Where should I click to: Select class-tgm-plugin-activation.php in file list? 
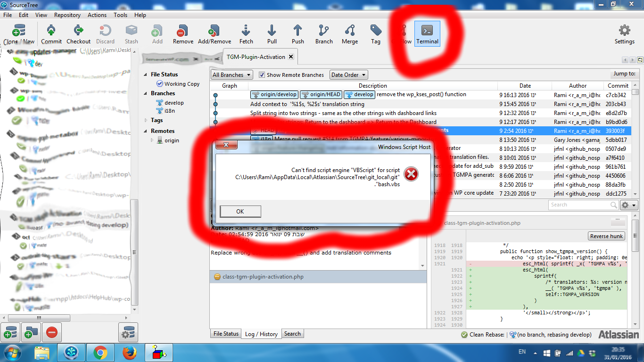[x=318, y=277]
